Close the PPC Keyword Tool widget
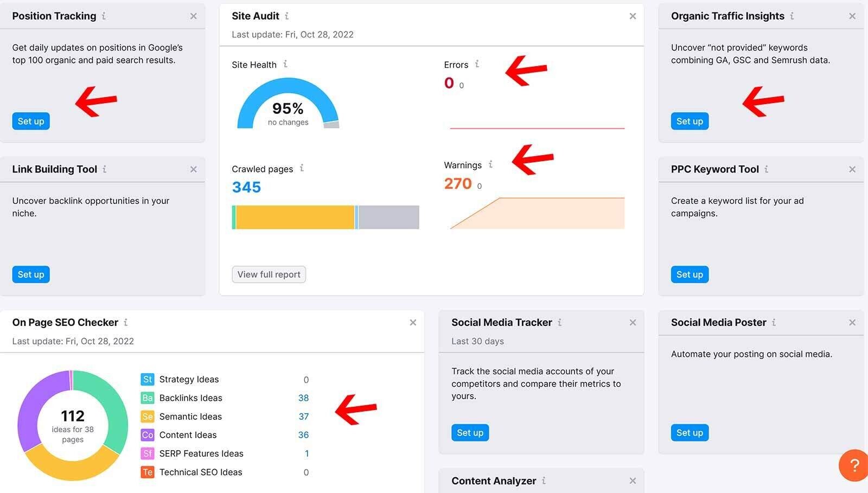Screen dimensions: 868x493 pos(852,169)
